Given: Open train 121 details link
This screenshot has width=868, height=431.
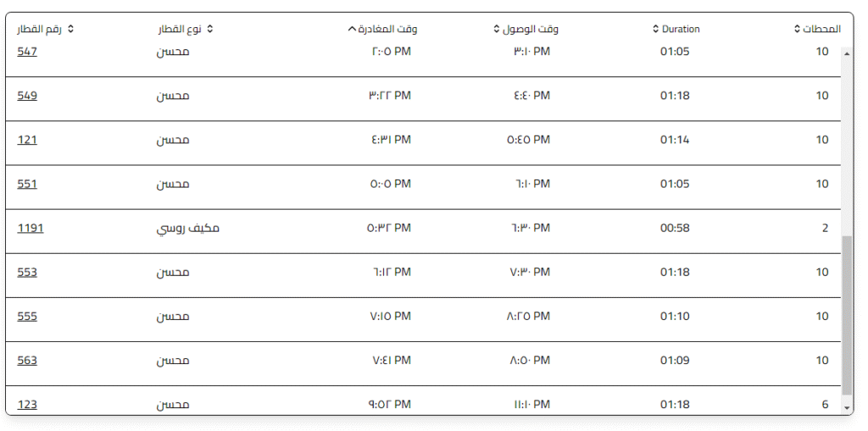Looking at the screenshot, I should [27, 140].
